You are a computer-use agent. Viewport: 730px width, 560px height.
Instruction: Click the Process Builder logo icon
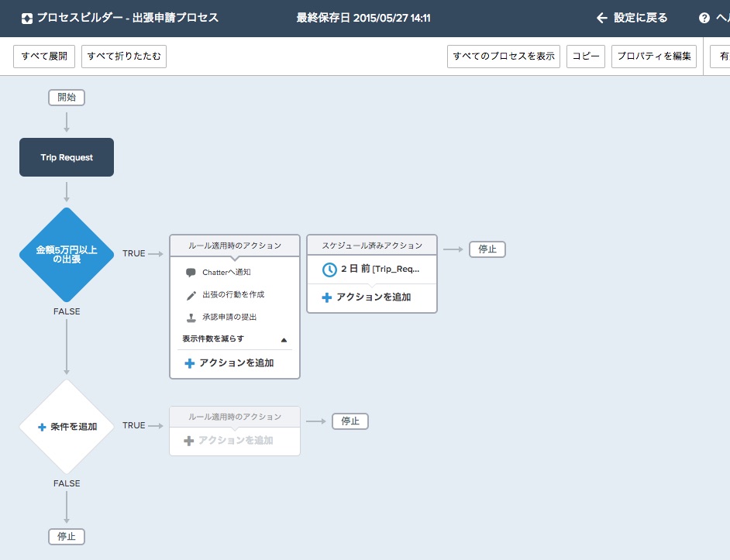[x=27, y=18]
